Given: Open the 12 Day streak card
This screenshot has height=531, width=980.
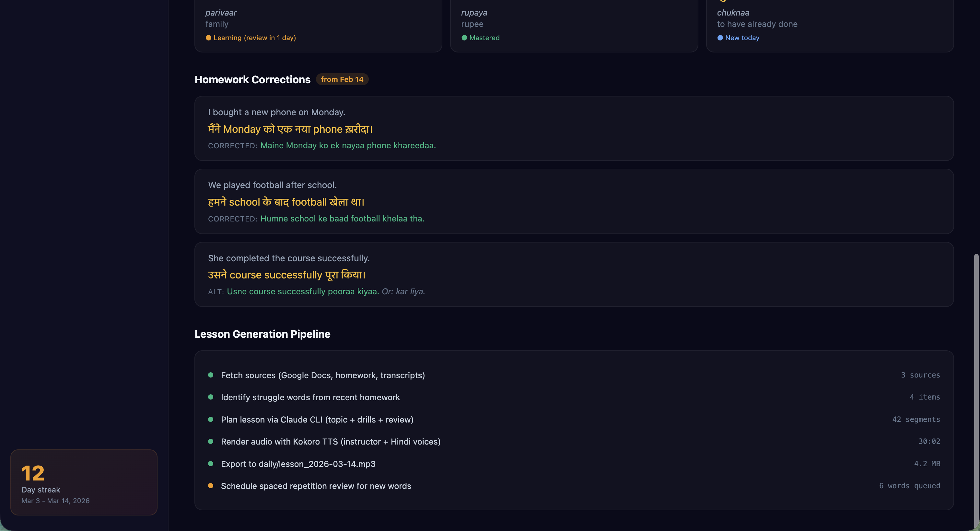Looking at the screenshot, I should point(84,482).
